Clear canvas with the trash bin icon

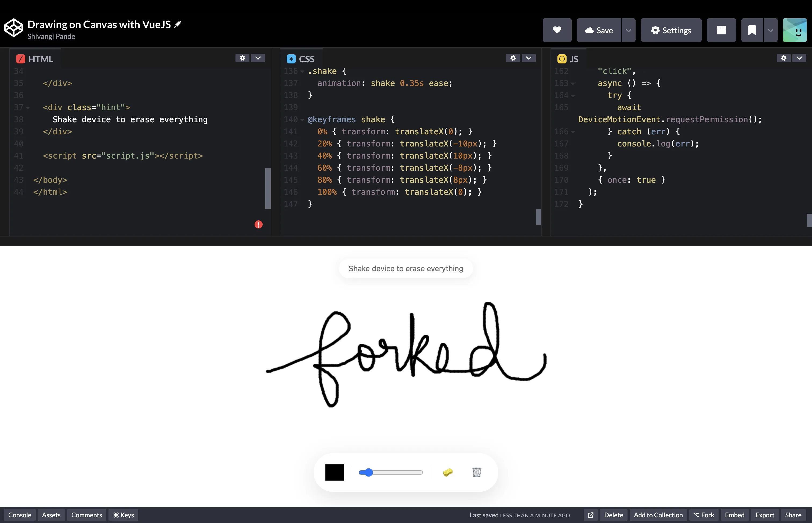point(477,472)
